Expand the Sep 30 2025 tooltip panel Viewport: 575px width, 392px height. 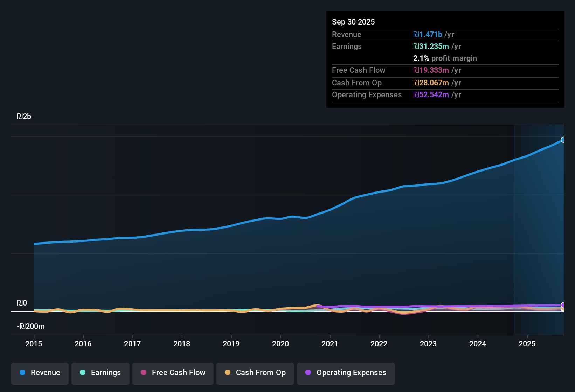coord(353,22)
